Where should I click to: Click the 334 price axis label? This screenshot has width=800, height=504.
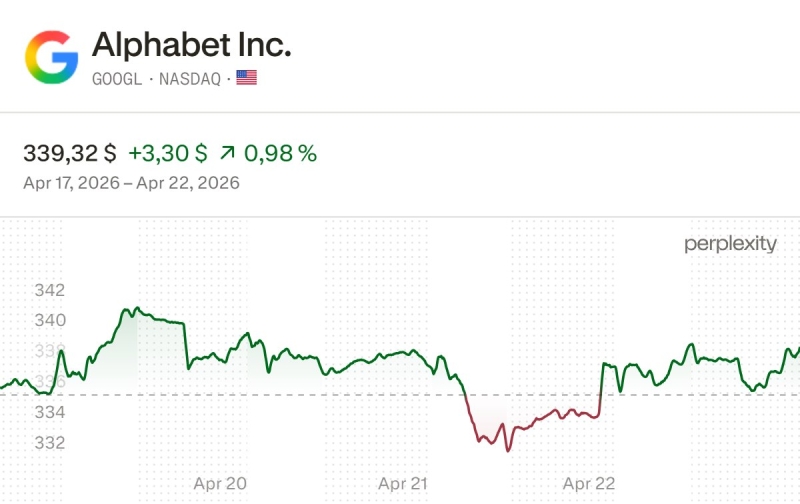(x=49, y=412)
